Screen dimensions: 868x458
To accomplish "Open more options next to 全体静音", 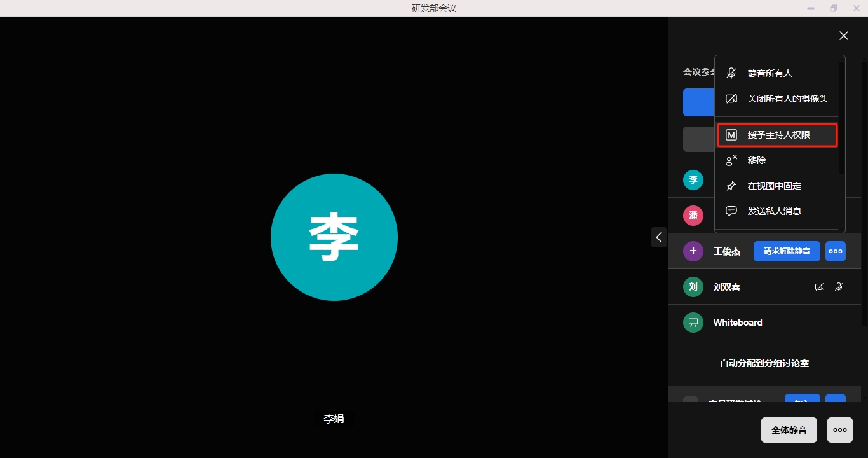I will (839, 430).
